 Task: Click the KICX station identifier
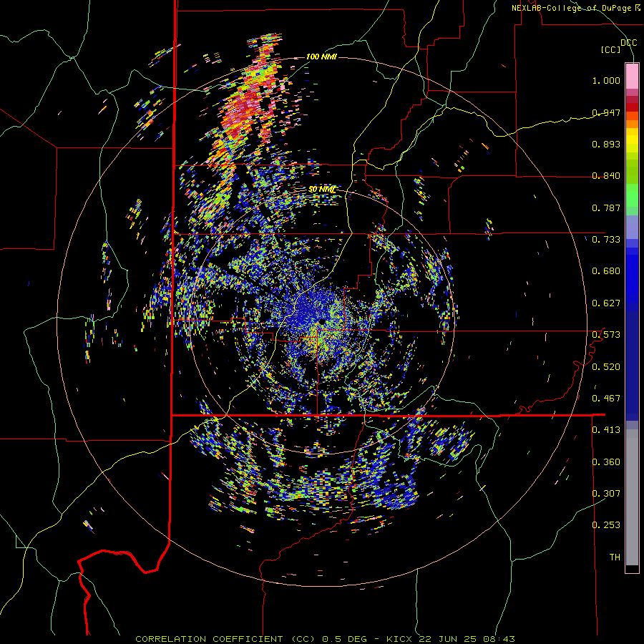pyautogui.click(x=399, y=639)
